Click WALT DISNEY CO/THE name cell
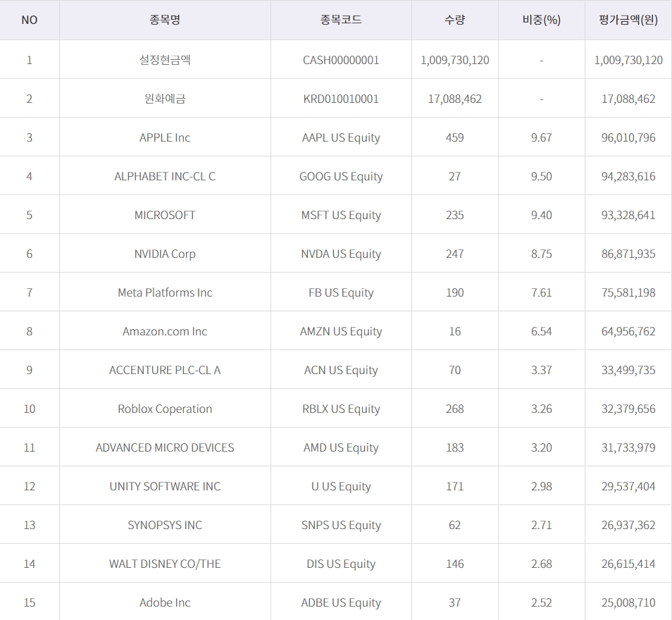The height and width of the screenshot is (620, 672). tap(165, 564)
